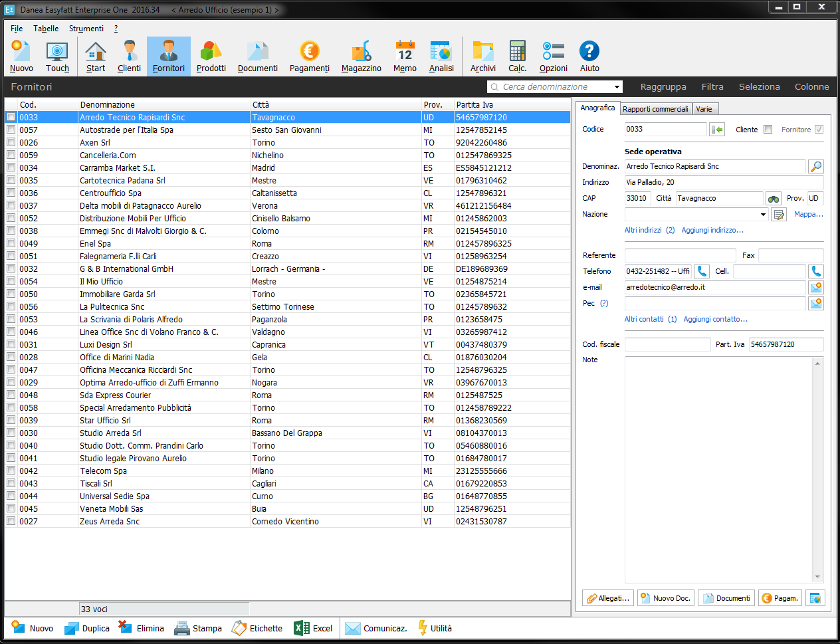Open Touch mode from toolbar

[57, 56]
